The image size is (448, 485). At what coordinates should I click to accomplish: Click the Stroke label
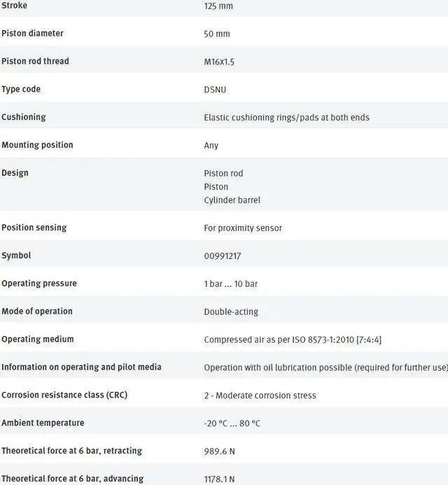[x=15, y=6]
